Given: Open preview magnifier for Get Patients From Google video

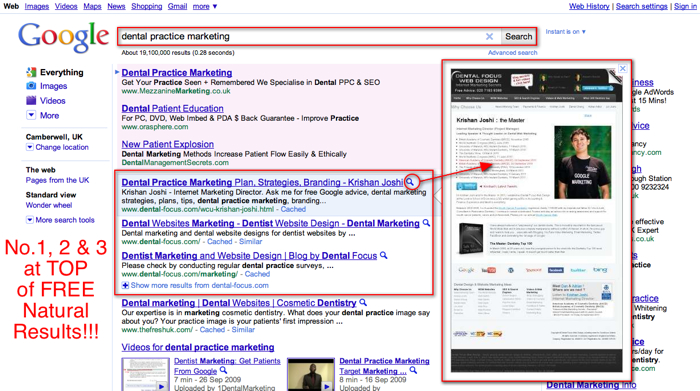Looking at the screenshot, I should [223, 370].
